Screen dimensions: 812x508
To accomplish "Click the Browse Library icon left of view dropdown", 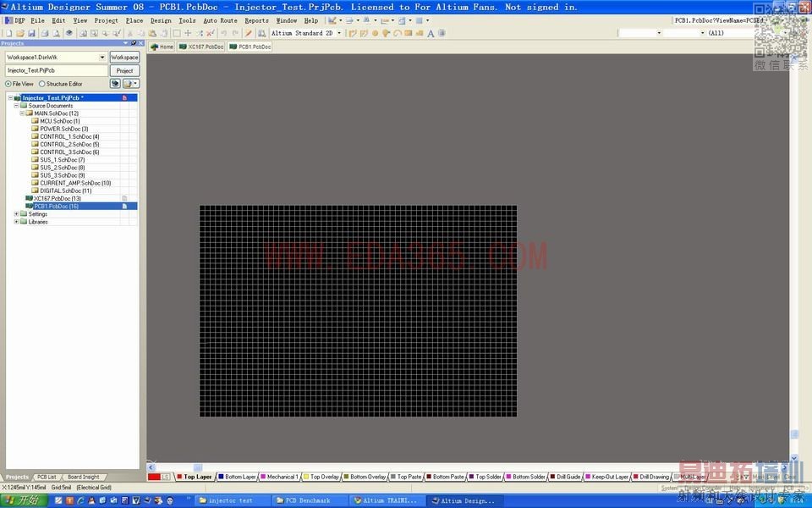I will tap(262, 33).
